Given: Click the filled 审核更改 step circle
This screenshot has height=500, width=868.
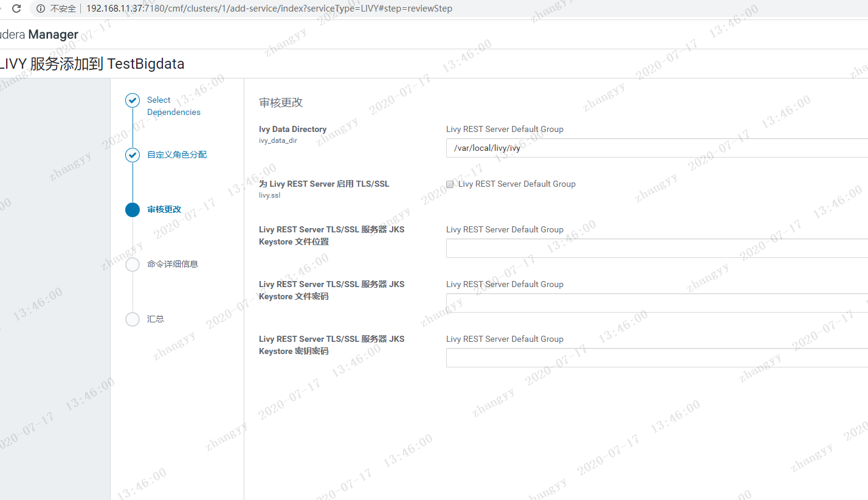Looking at the screenshot, I should [x=133, y=210].
